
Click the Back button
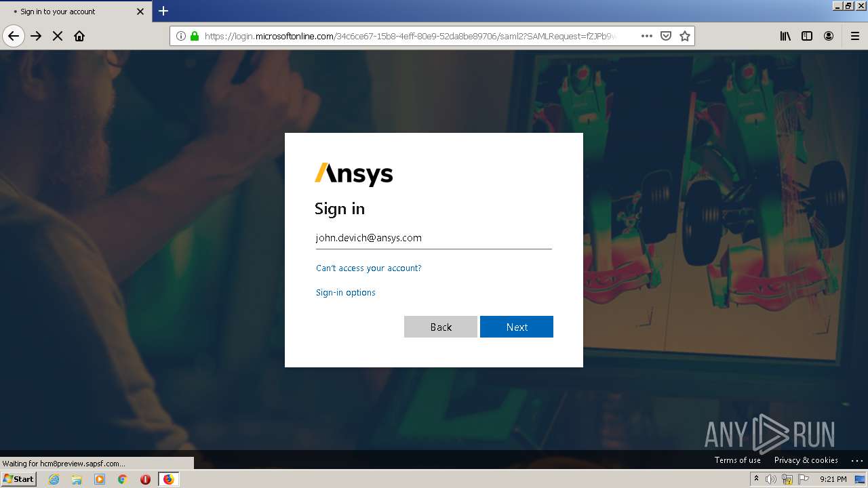pyautogui.click(x=441, y=327)
